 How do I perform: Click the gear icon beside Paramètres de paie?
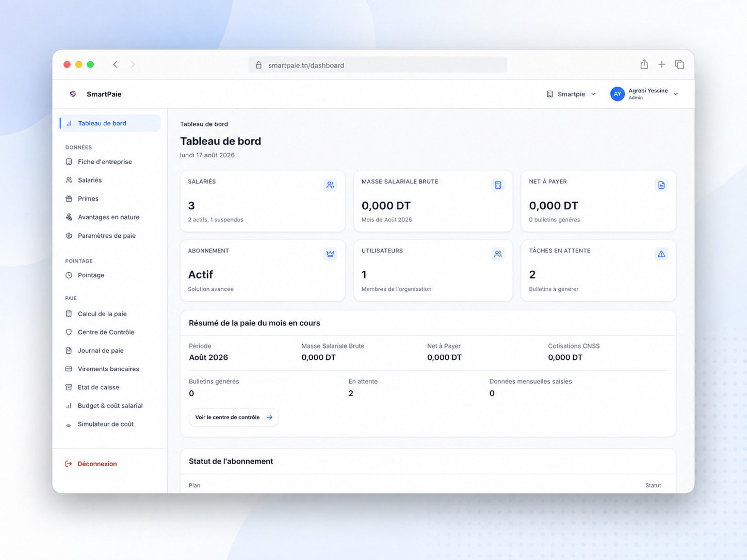pos(69,236)
